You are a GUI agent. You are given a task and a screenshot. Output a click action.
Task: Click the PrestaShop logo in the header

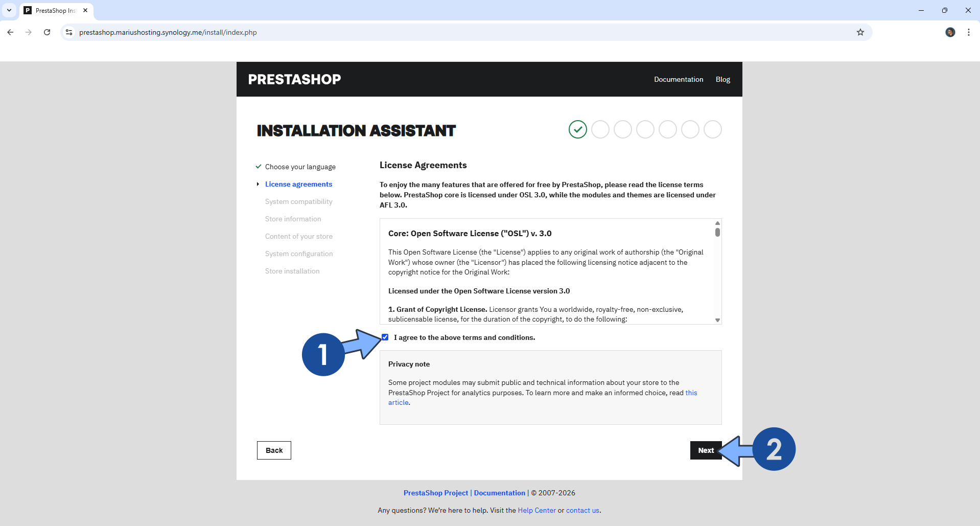pos(294,79)
